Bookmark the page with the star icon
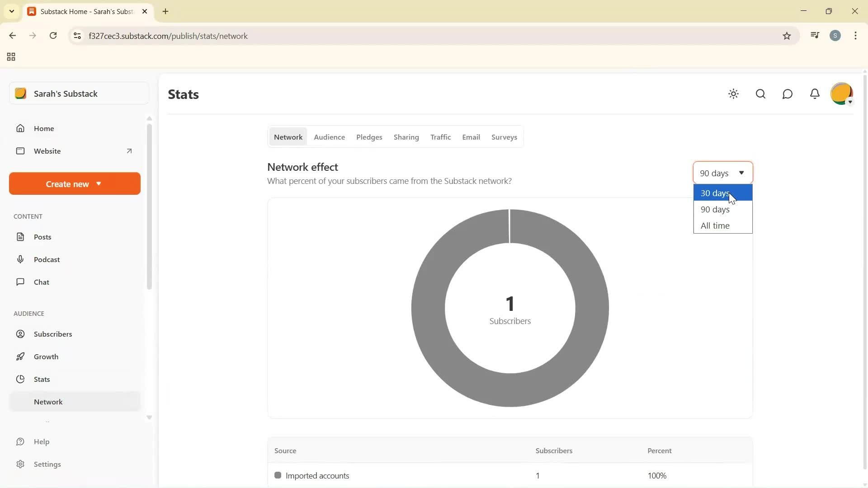Image resolution: width=868 pixels, height=488 pixels. point(787,36)
